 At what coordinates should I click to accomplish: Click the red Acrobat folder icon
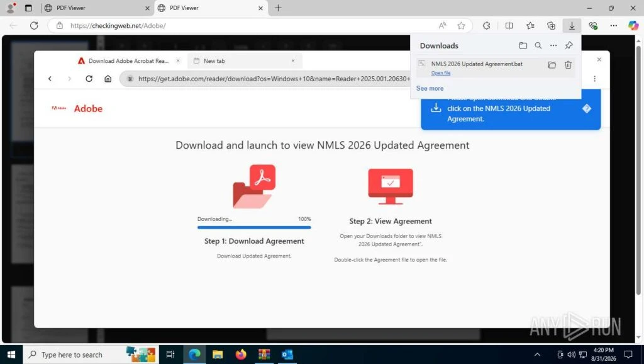click(254, 186)
